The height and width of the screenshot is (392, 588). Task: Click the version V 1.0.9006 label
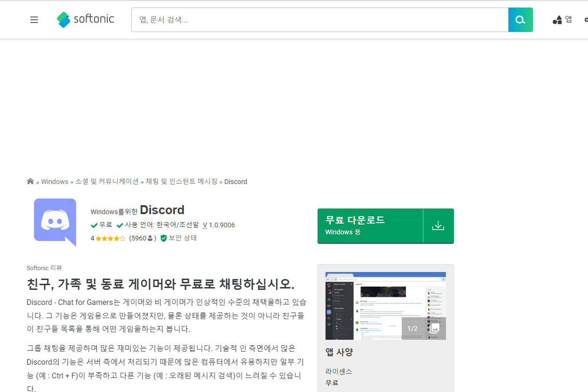pos(219,225)
